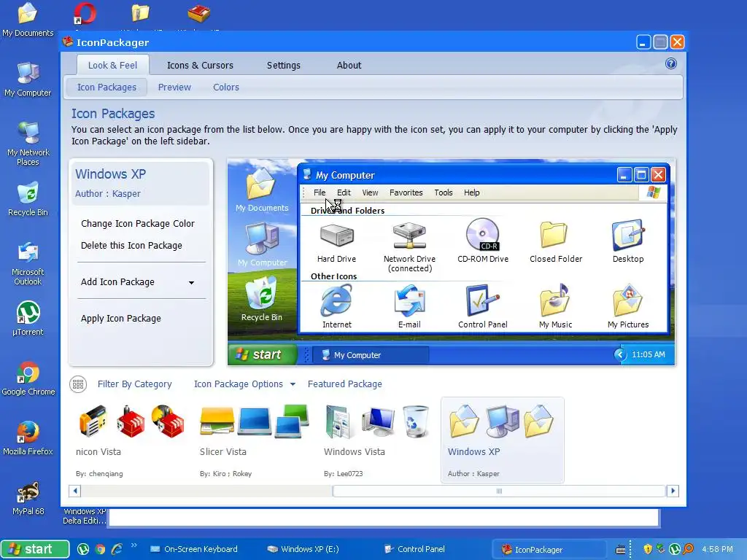Click the category grid icon beside Filter By Category
Viewport: 747px width, 560px height.
click(x=78, y=384)
